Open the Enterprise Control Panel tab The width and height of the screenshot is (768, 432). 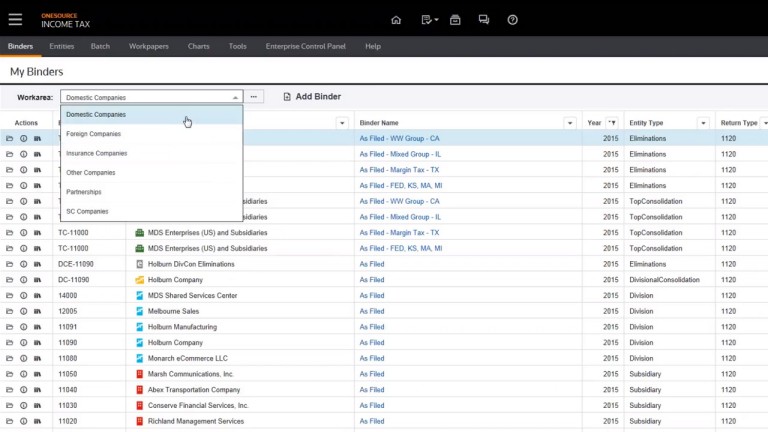point(305,46)
